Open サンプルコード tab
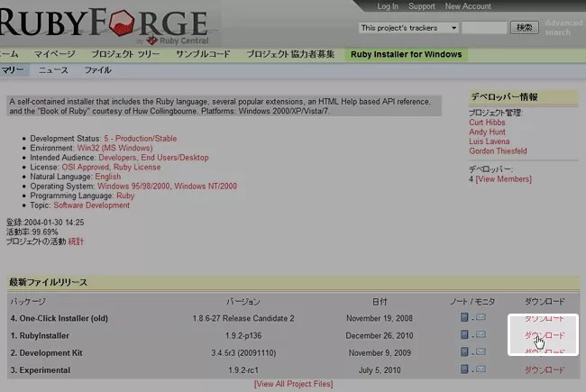The height and width of the screenshot is (392, 586). coord(203,54)
